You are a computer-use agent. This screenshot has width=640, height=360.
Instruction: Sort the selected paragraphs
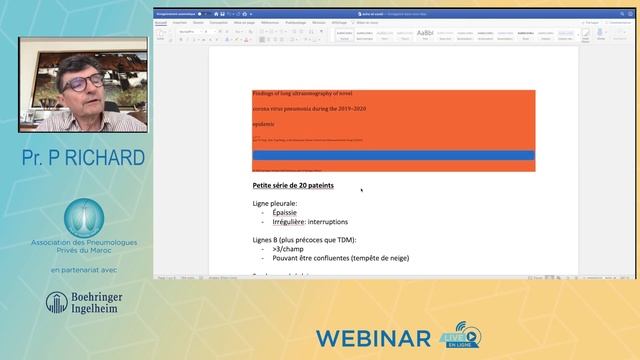[x=311, y=32]
